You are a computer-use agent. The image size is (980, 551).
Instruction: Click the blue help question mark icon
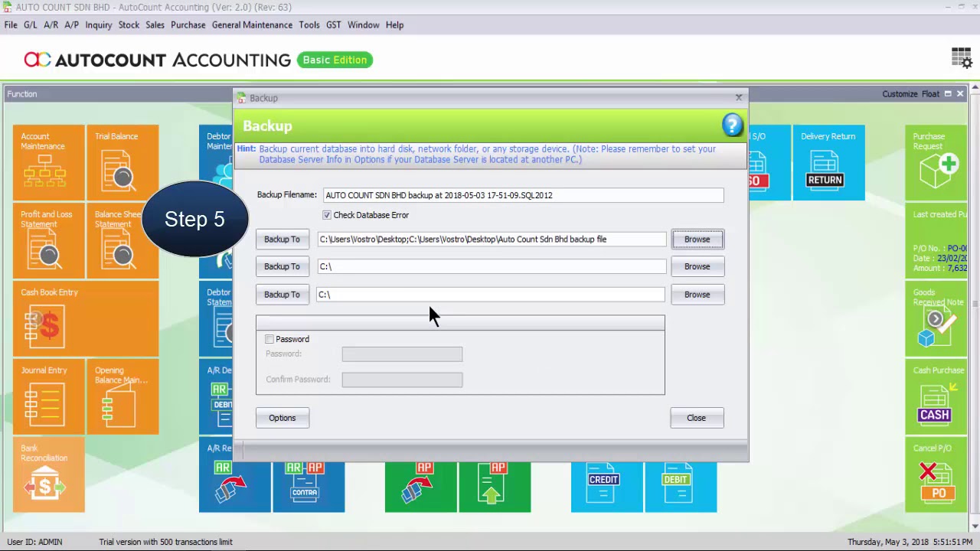732,126
